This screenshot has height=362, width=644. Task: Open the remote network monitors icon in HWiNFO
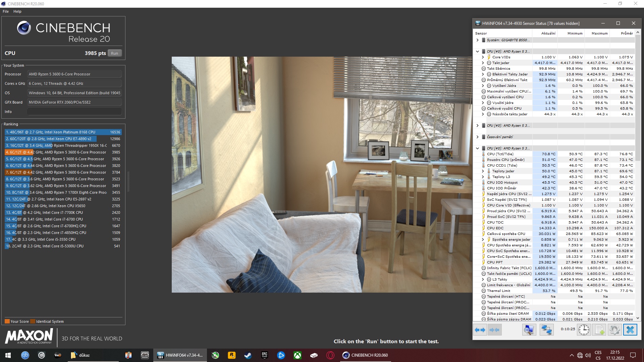[x=546, y=330]
